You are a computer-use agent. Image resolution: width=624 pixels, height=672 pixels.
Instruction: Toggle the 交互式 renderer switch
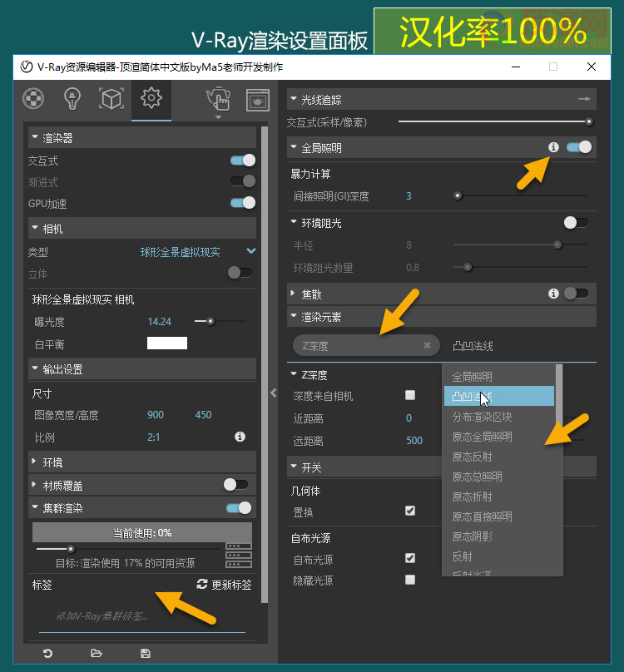[243, 161]
